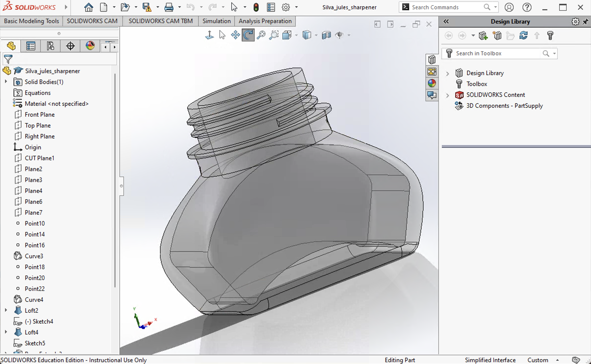
Task: Click the filter funnel icon in the tree
Action: click(x=8, y=59)
